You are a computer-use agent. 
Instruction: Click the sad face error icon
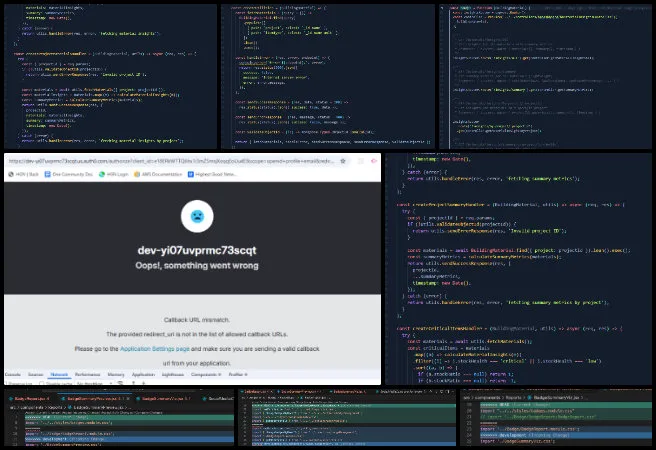coord(195,216)
